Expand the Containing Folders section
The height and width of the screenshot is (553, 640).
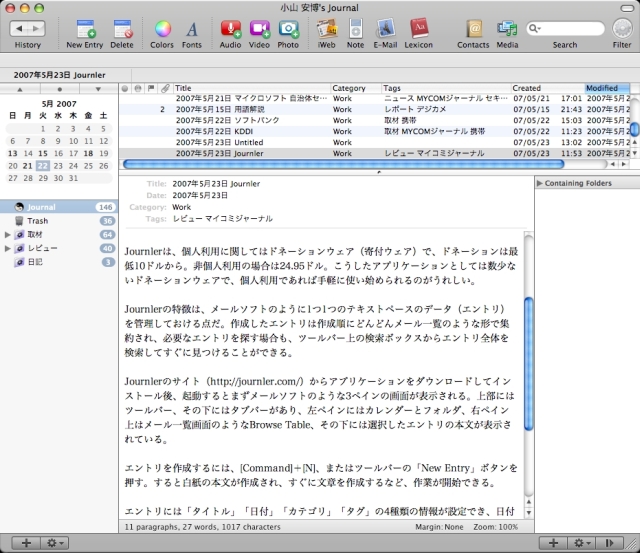pyautogui.click(x=540, y=183)
